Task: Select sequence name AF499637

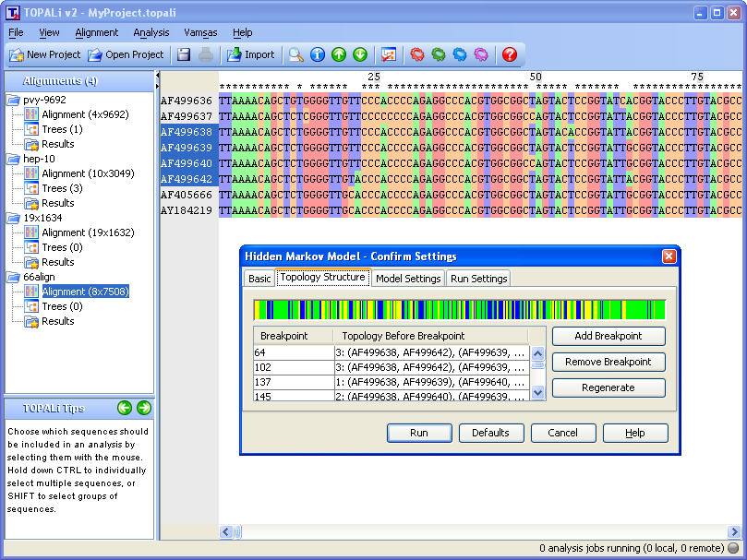Action: (x=187, y=116)
